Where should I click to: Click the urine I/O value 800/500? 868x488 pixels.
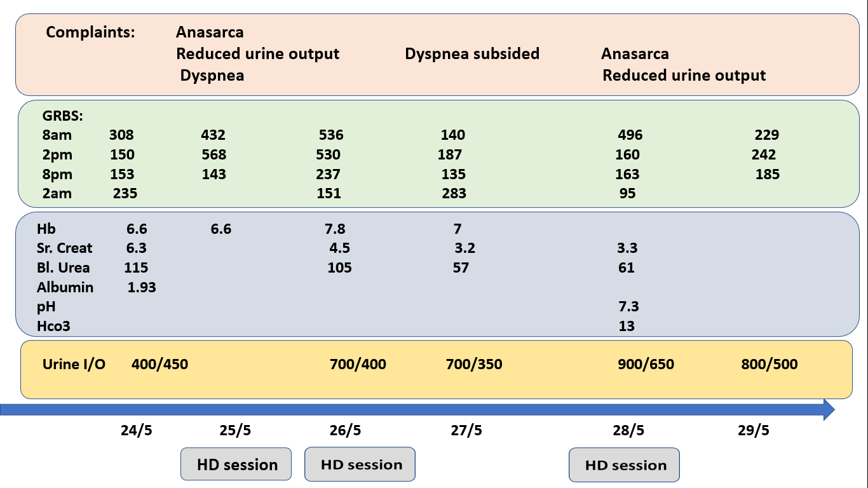pos(769,365)
